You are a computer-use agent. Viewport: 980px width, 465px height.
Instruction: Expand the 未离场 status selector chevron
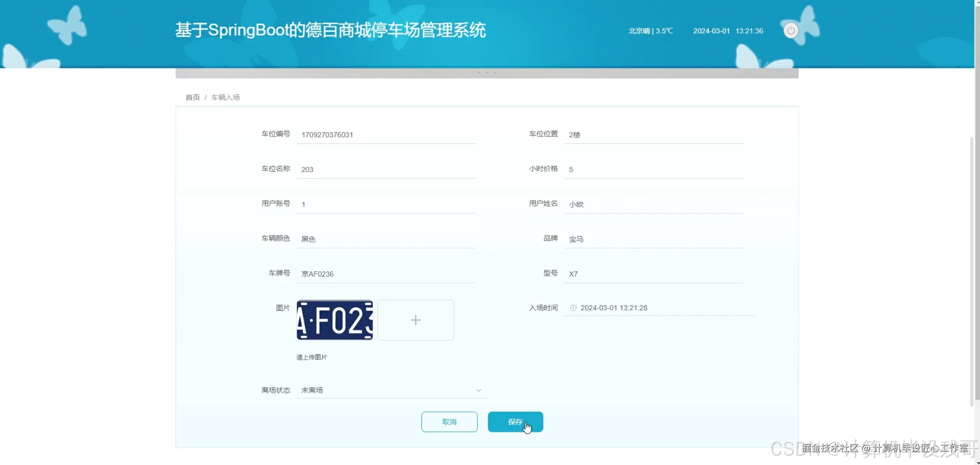click(479, 390)
